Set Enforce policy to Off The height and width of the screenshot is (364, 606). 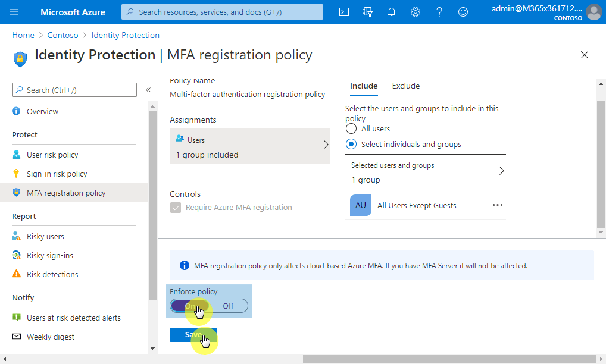(228, 306)
